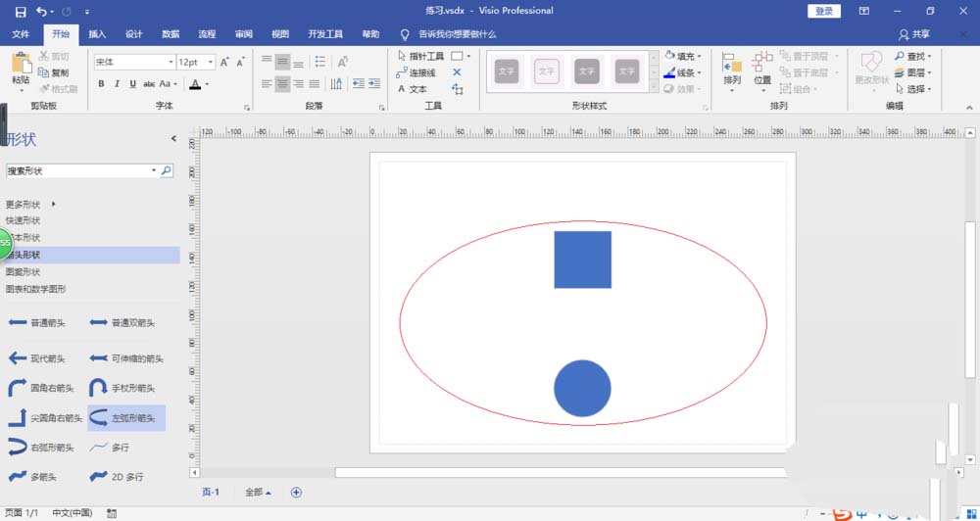
Task: Expand the 填充 fill dropdown
Action: (699, 57)
